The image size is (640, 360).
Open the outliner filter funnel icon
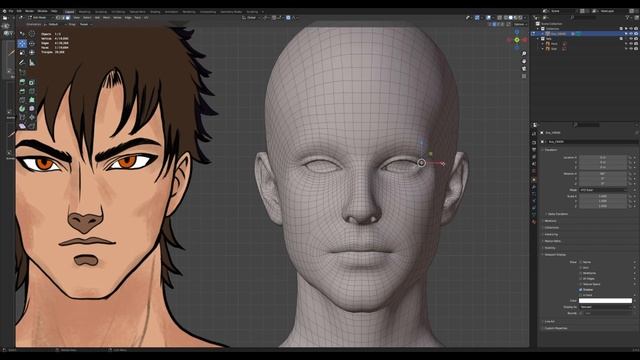click(628, 17)
